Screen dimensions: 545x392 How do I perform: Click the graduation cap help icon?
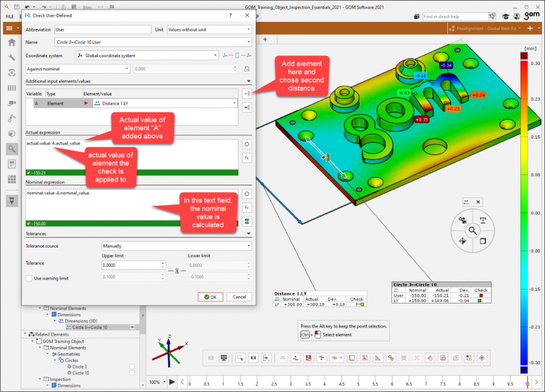pyautogui.click(x=506, y=16)
